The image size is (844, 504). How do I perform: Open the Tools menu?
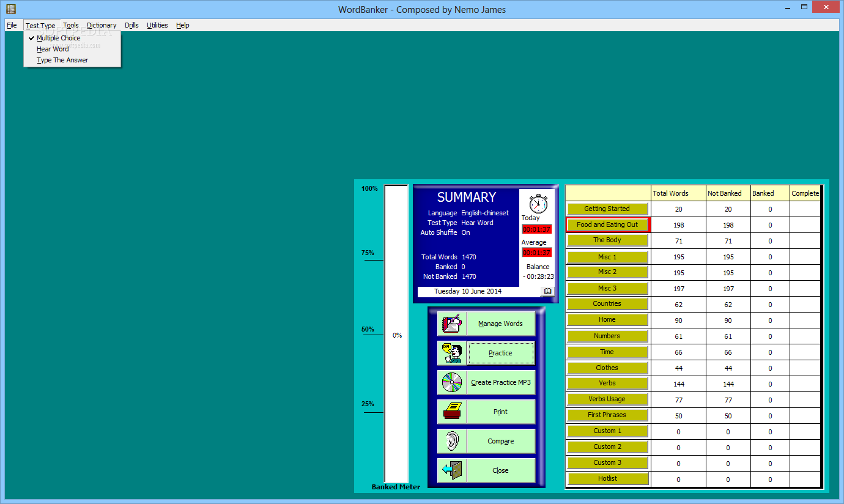[x=71, y=25]
